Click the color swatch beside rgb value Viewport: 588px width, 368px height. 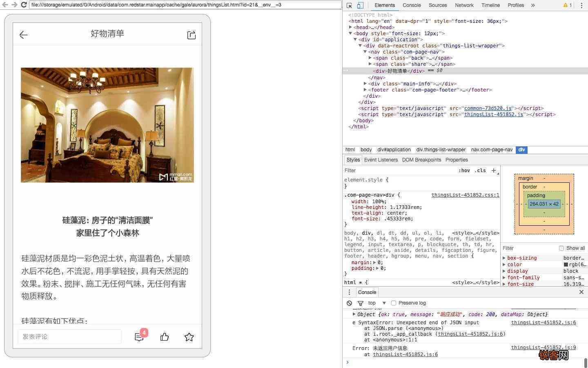click(x=566, y=265)
